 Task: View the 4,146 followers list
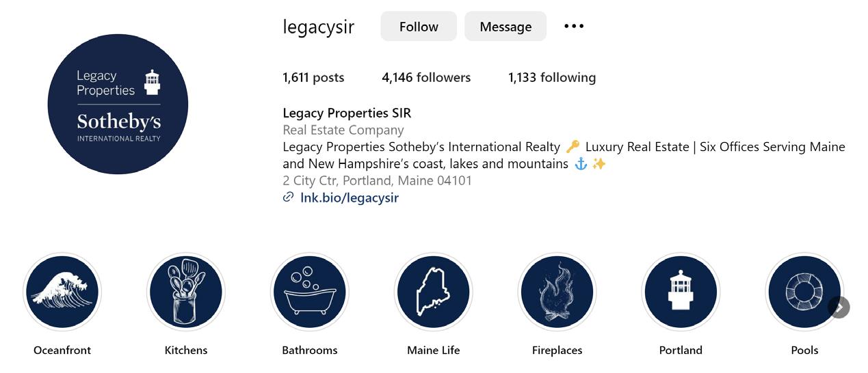[426, 77]
